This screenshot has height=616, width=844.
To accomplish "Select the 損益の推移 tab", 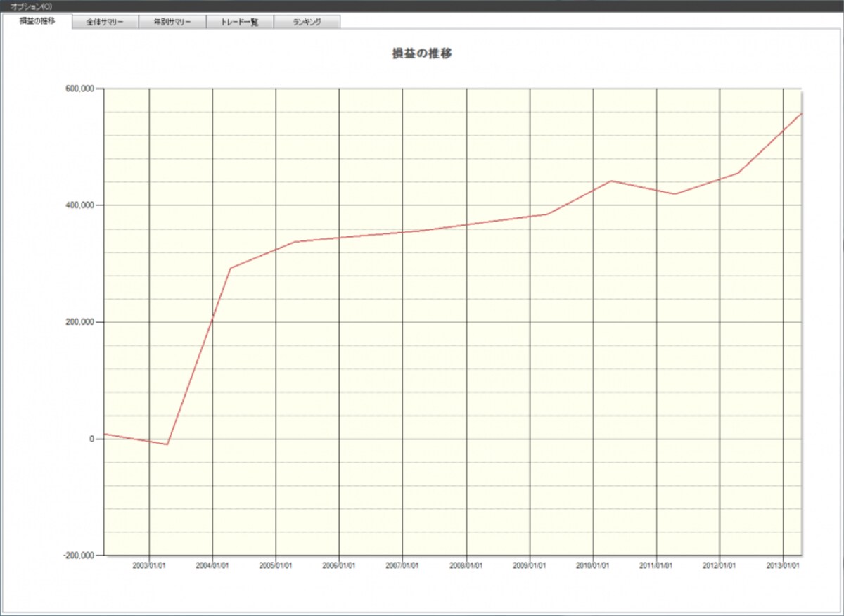I will [x=37, y=21].
